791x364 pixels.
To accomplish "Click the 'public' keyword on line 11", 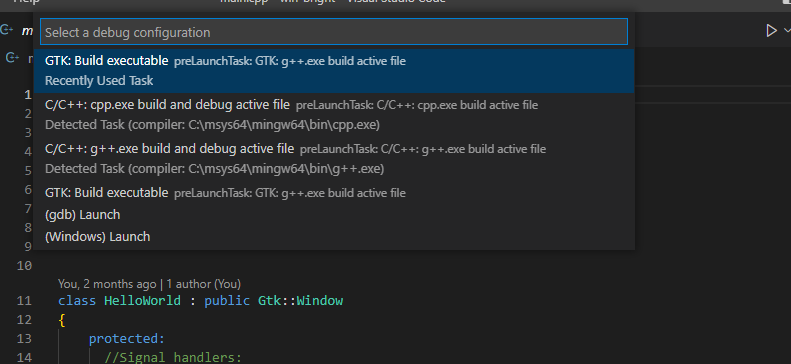I will tap(227, 301).
